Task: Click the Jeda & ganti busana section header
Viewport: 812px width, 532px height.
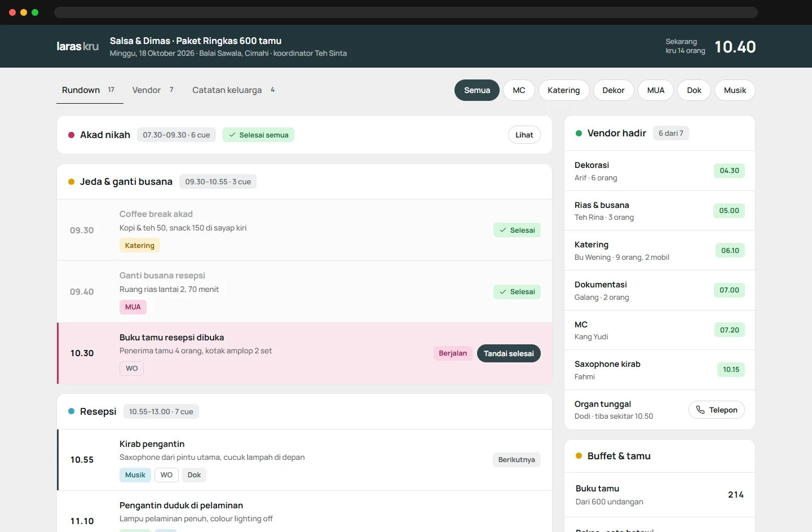Action: pos(304,181)
